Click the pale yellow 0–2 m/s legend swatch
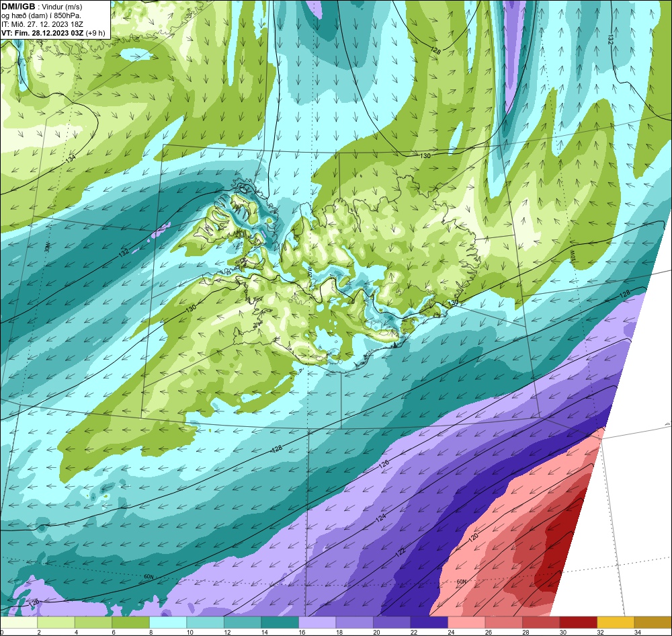Image resolution: width=672 pixels, height=636 pixels. coord(19,622)
